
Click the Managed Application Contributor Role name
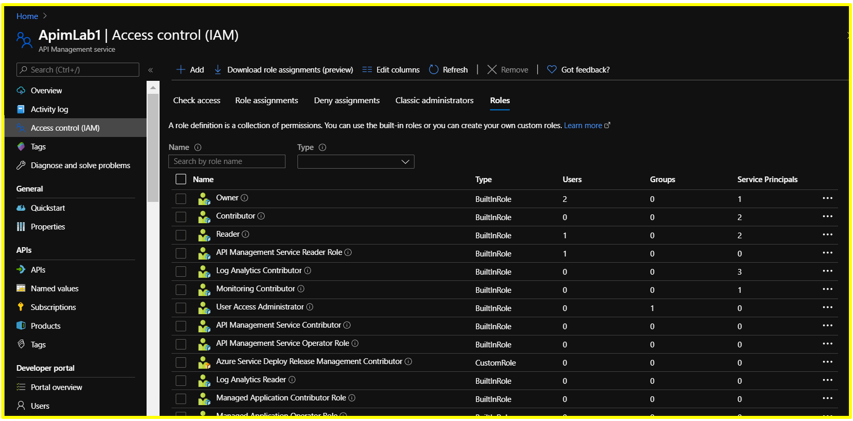click(281, 398)
